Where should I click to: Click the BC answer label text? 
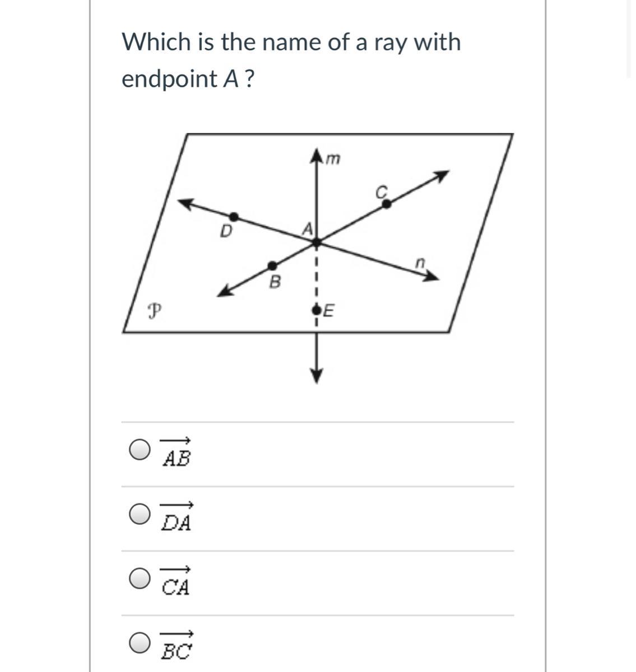click(x=176, y=646)
